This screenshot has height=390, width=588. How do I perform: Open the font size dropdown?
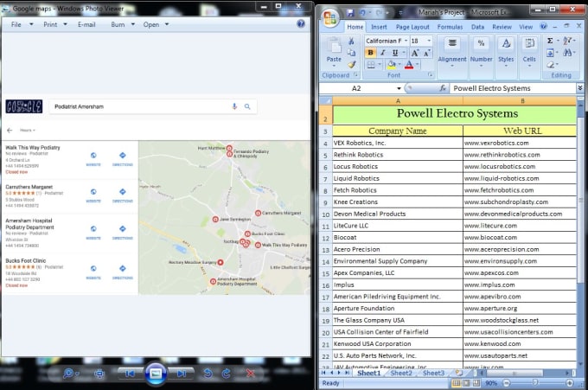[x=429, y=41]
